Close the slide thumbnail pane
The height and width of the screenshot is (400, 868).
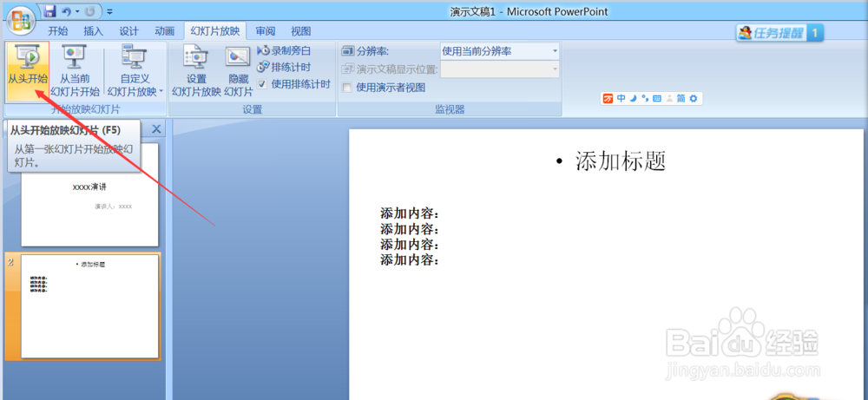(156, 129)
